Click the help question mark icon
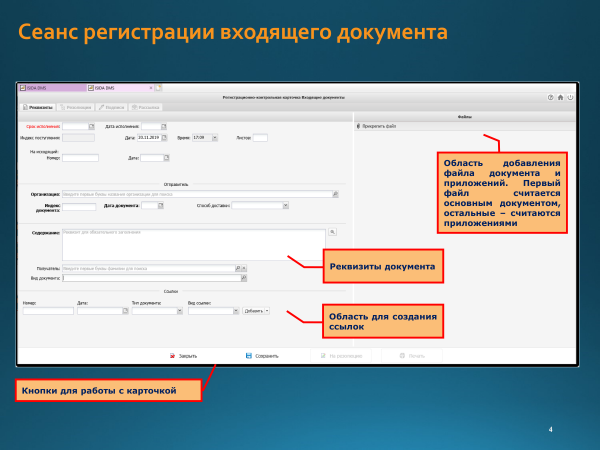 pyautogui.click(x=550, y=97)
